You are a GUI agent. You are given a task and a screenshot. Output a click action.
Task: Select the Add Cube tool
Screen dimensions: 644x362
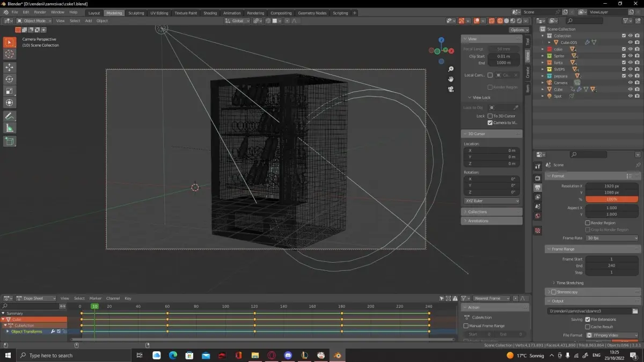[x=10, y=141]
